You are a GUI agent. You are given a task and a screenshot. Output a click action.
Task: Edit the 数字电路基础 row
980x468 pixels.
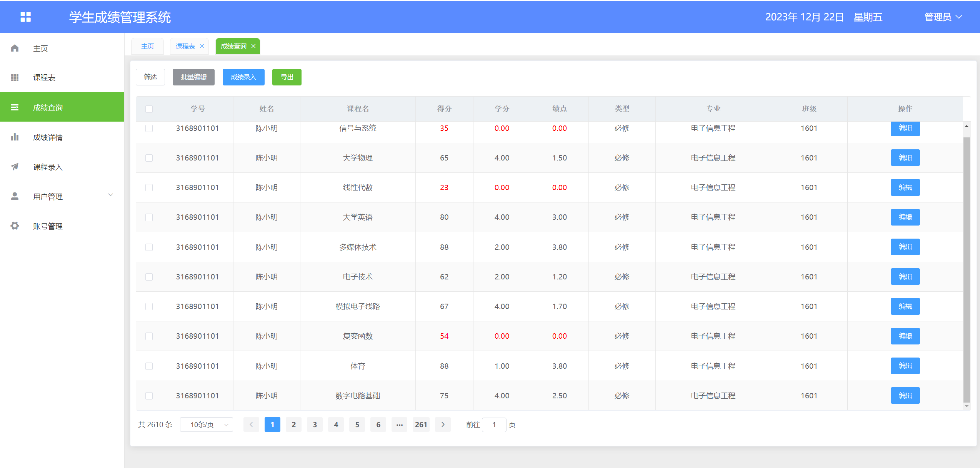click(x=905, y=396)
